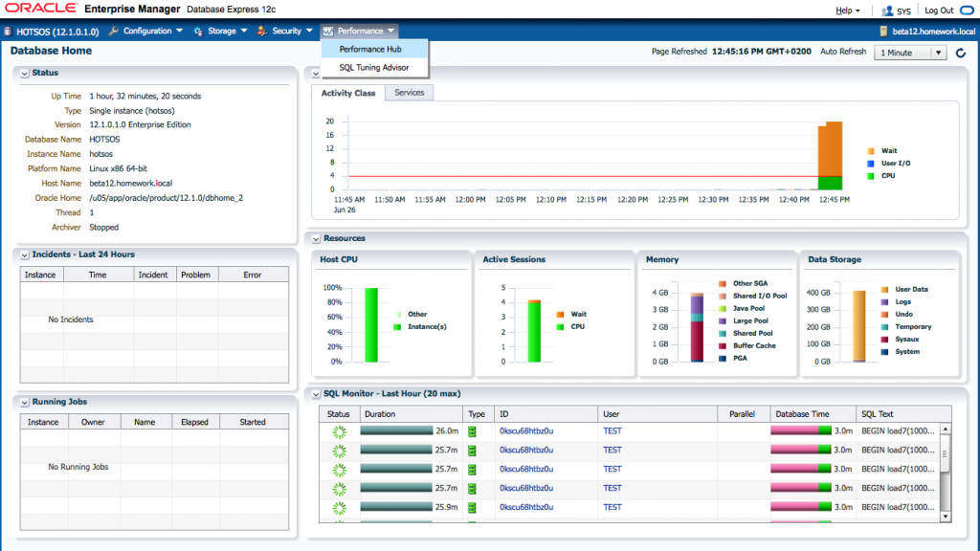Image resolution: width=980 pixels, height=551 pixels.
Task: Click the Security menu icon
Action: [262, 32]
